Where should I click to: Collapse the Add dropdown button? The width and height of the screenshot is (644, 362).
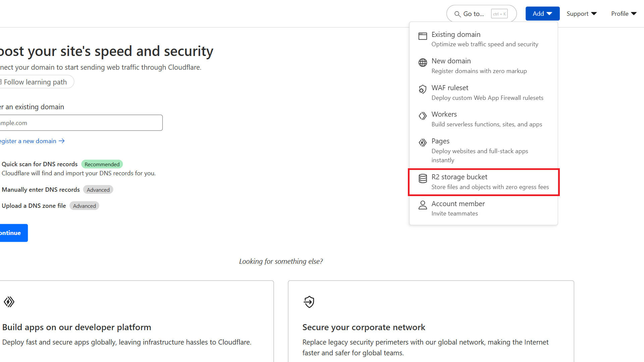[x=542, y=14]
